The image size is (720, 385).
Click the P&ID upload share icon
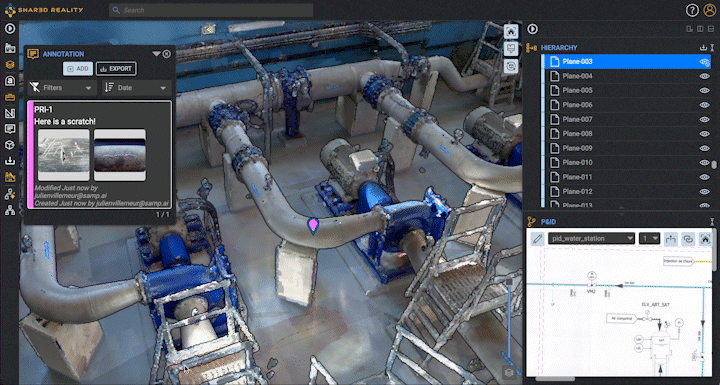click(x=671, y=238)
